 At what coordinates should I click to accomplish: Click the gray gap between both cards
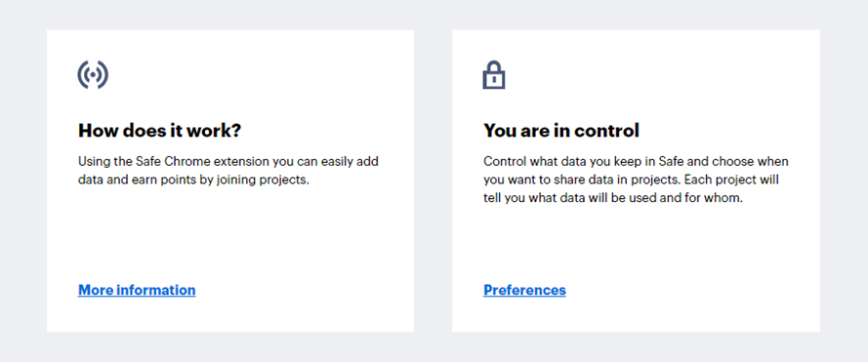[433, 181]
